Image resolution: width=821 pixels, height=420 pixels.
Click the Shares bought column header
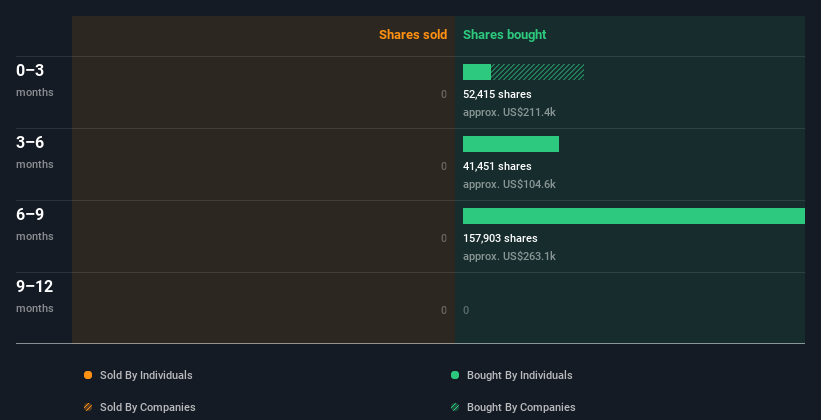coord(505,35)
